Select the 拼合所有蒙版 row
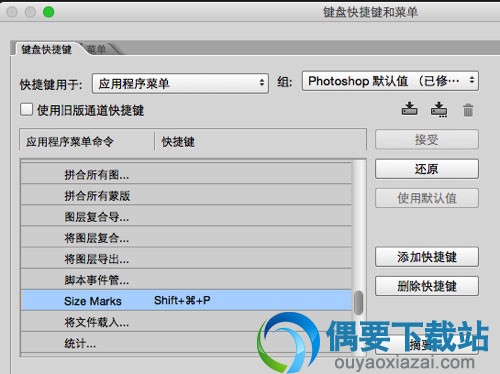500x374 pixels. coord(186,195)
